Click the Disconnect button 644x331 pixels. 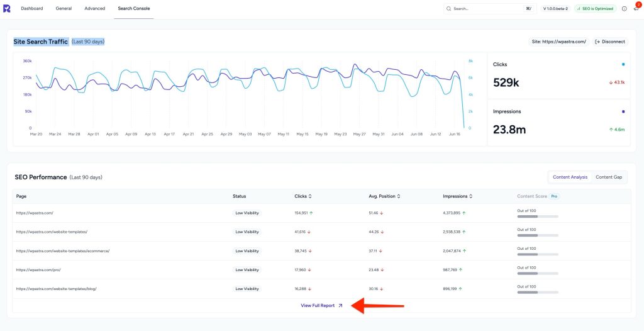pos(610,42)
